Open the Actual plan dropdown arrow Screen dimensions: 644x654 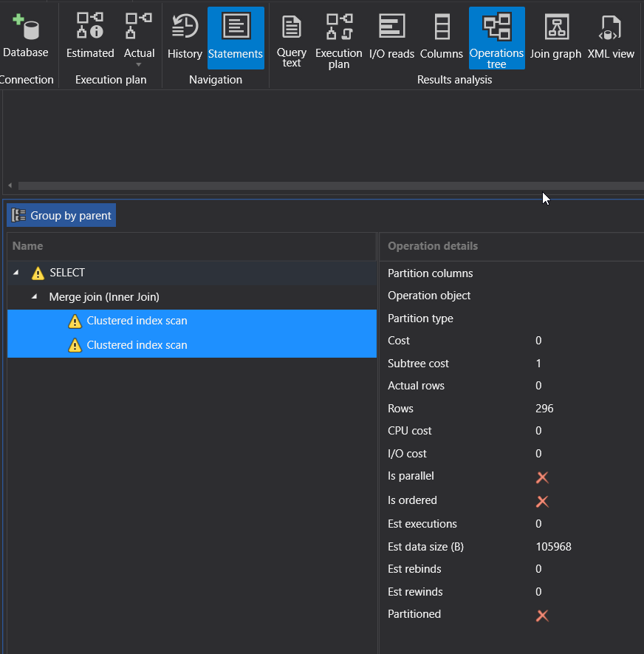tap(139, 65)
